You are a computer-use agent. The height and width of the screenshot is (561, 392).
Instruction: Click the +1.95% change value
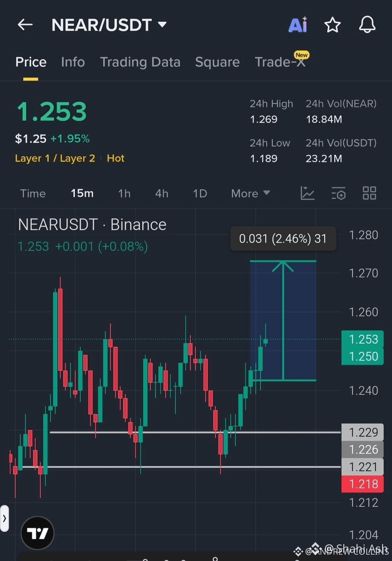70,138
